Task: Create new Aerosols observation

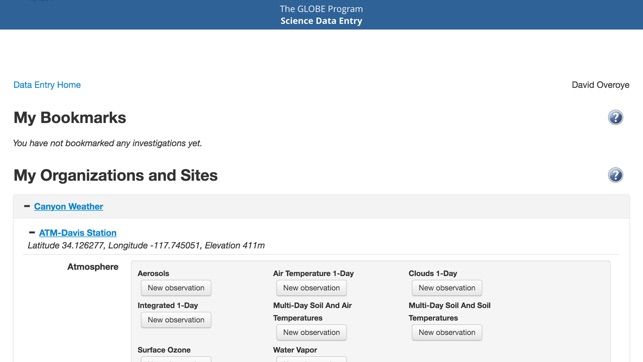Action: [x=176, y=288]
